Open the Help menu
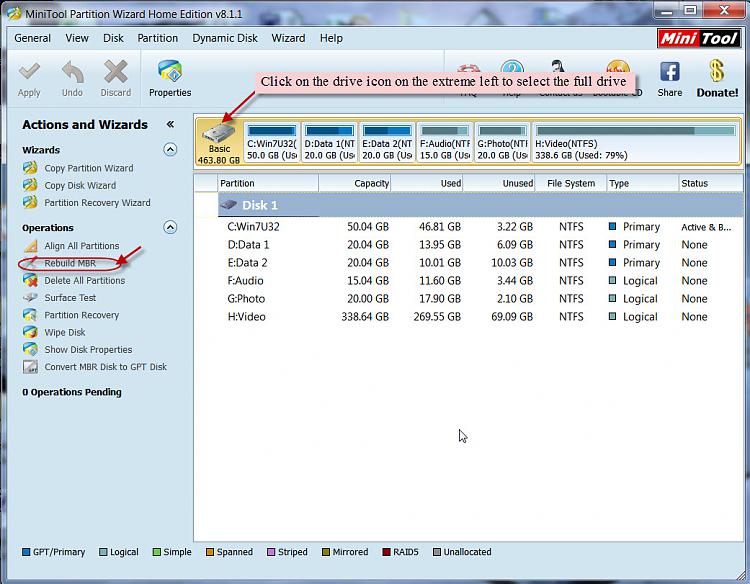Viewport: 750px width, 584px height. (x=331, y=38)
